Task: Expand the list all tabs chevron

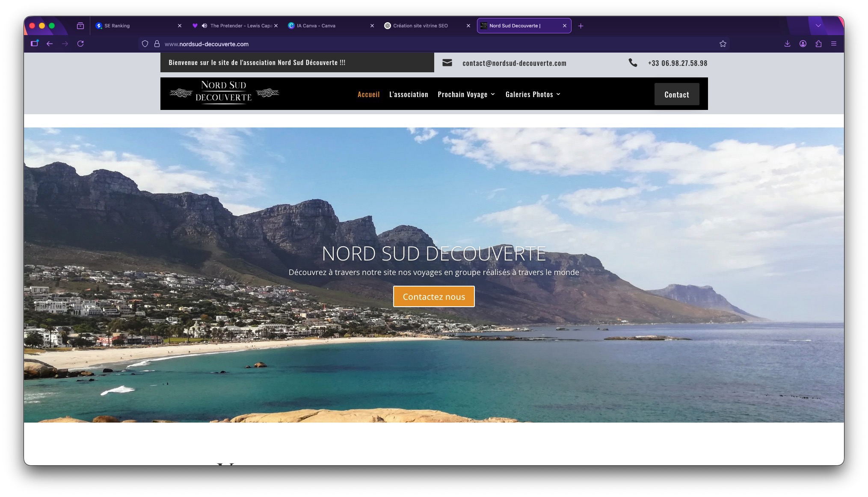Action: (818, 26)
